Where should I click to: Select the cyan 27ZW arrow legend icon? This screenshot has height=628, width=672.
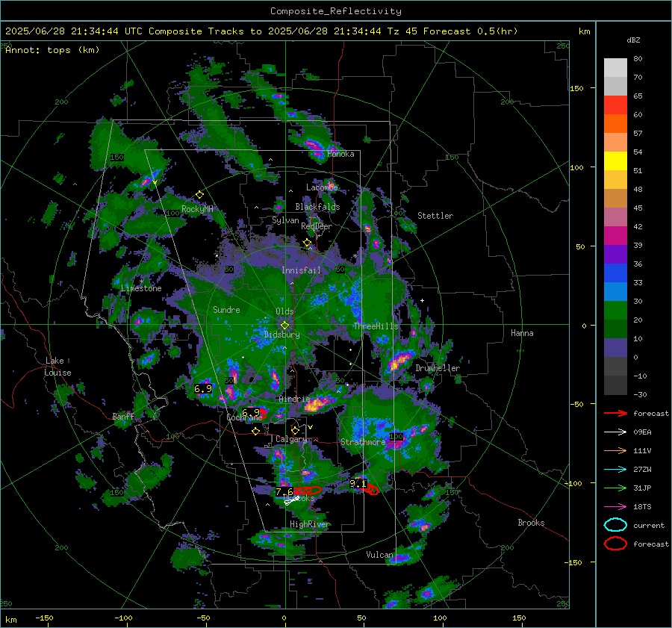click(615, 470)
